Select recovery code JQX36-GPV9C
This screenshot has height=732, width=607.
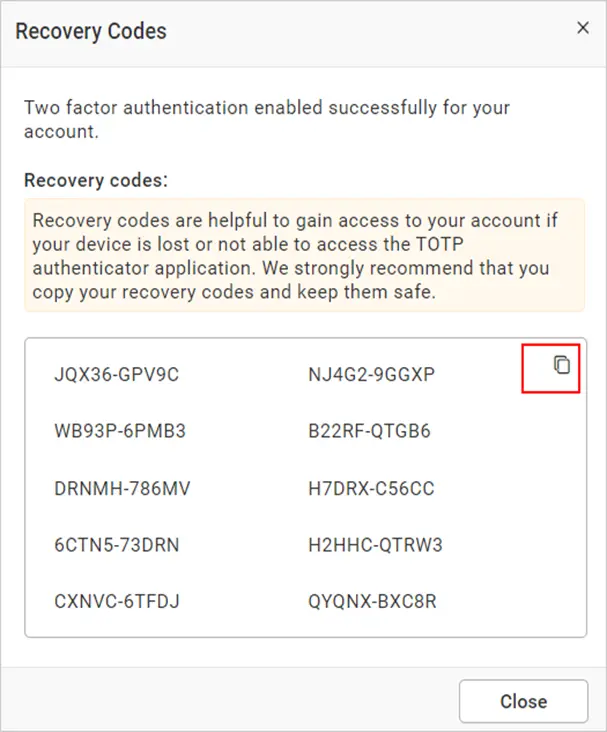[116, 374]
